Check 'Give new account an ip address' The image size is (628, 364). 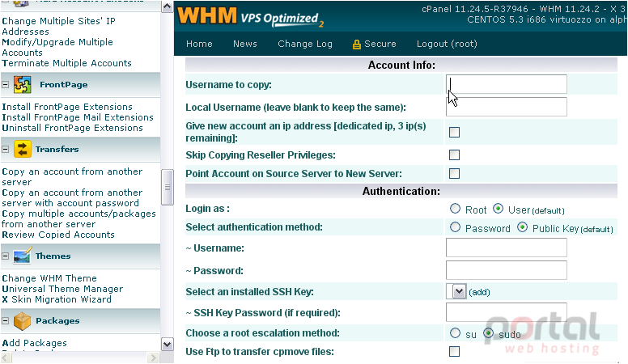(x=454, y=132)
